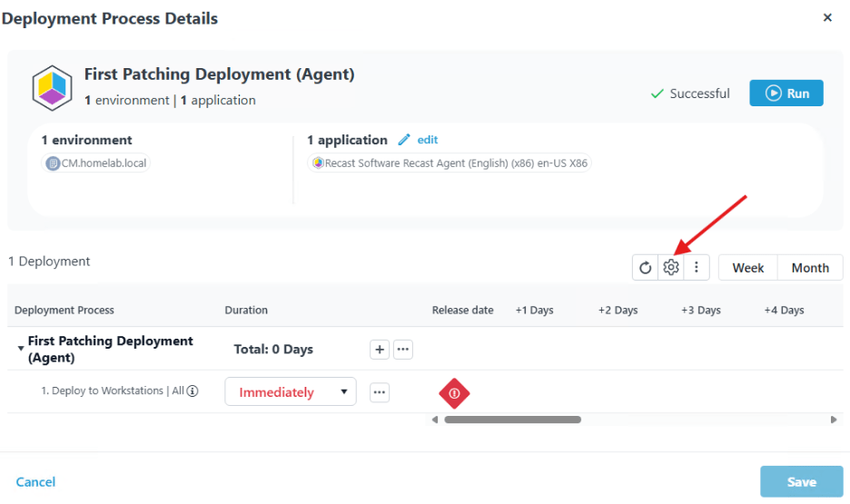850x504 pixels.
Task: Click the 1 Deployment count label
Action: pyautogui.click(x=49, y=262)
